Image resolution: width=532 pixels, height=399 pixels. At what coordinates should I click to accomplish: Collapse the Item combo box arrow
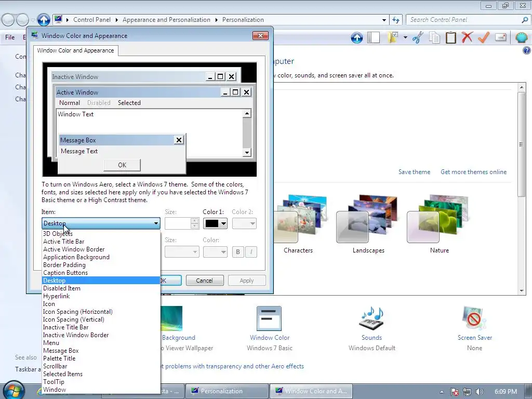click(x=156, y=223)
